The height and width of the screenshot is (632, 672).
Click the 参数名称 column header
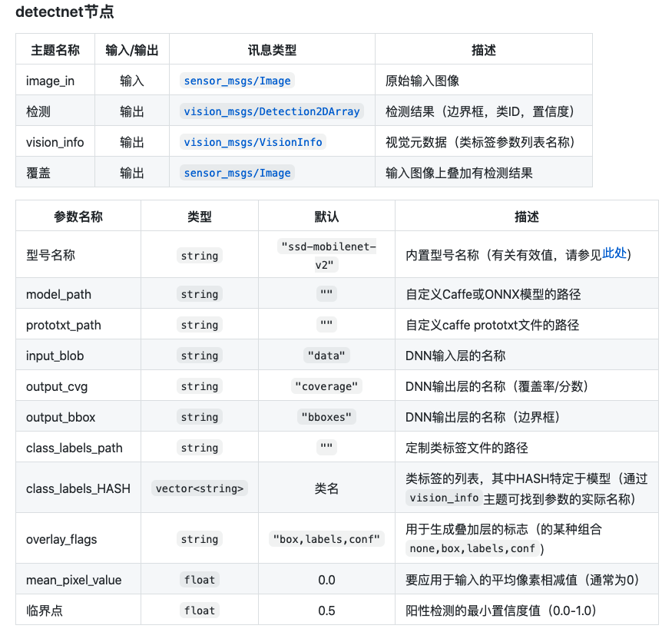[x=78, y=217]
